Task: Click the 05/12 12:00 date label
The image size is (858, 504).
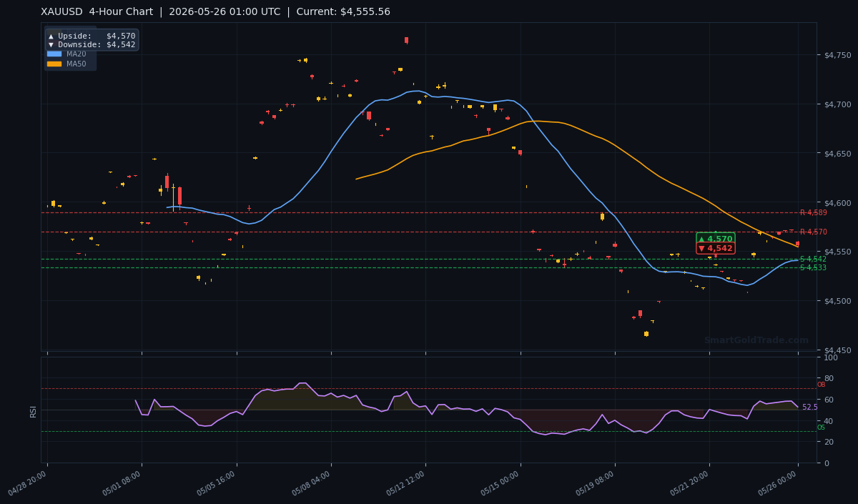Action: point(406,484)
